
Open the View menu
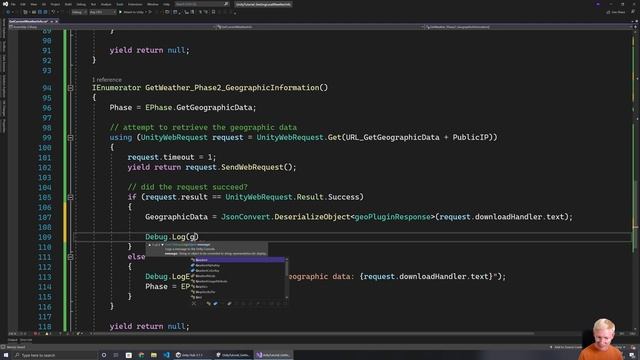tap(33, 4)
